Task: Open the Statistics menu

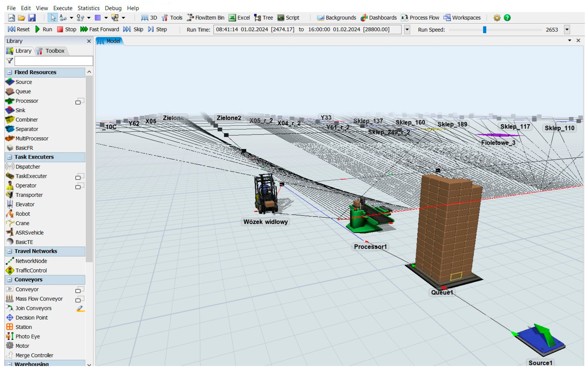Action: 88,8
